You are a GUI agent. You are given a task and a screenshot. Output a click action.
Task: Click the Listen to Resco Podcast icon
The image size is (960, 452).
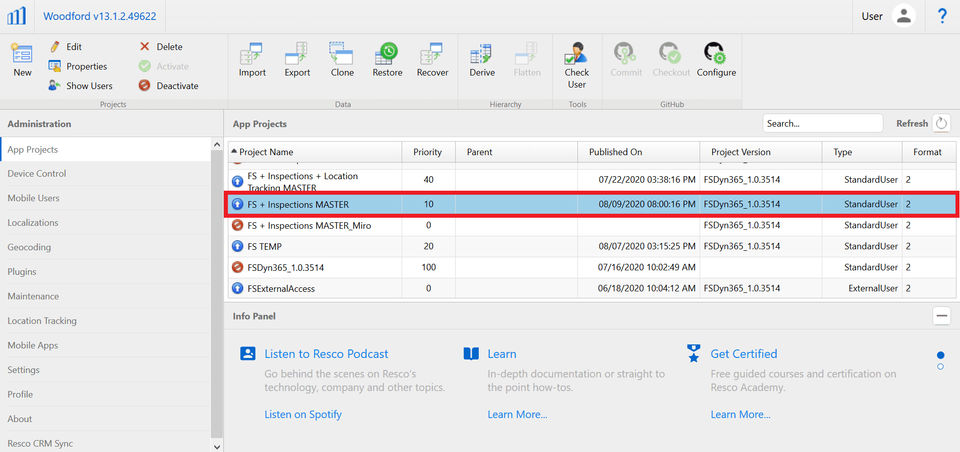247,353
